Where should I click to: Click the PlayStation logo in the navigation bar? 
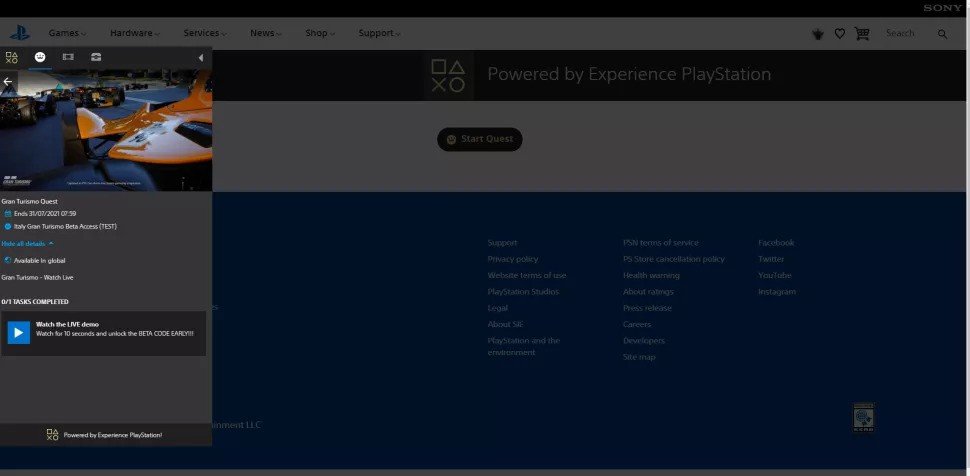tap(19, 33)
